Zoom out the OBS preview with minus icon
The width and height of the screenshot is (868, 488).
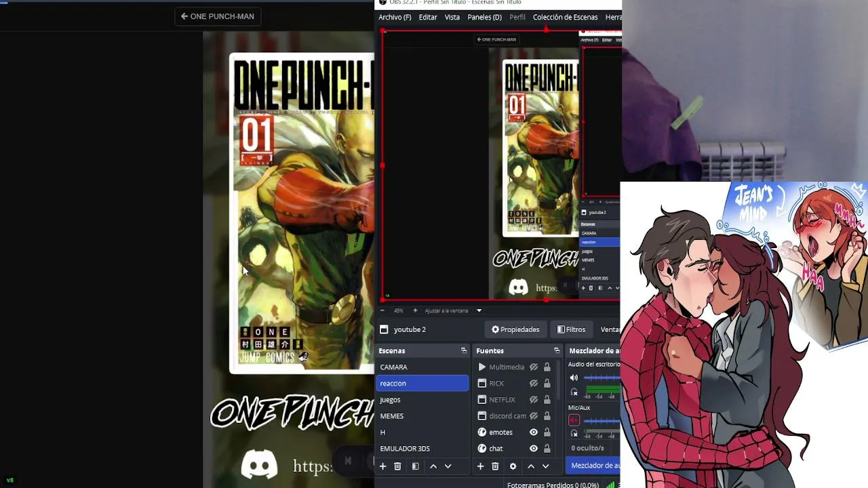(x=382, y=310)
